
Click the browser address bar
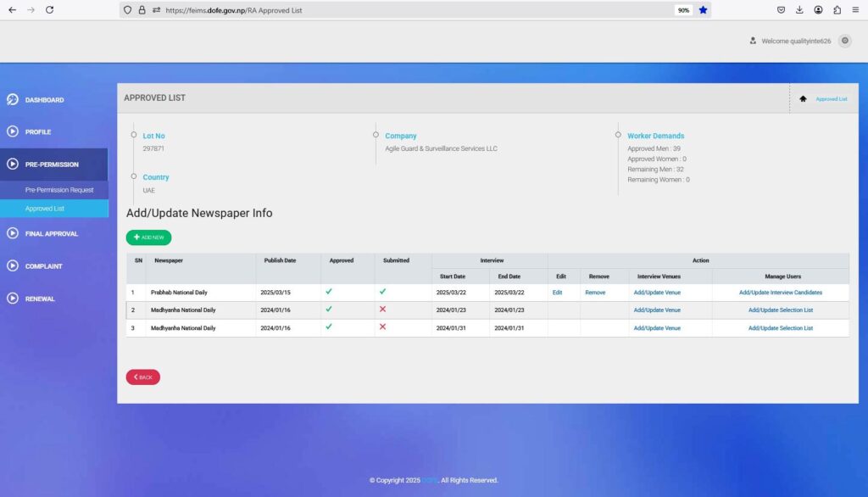click(407, 10)
